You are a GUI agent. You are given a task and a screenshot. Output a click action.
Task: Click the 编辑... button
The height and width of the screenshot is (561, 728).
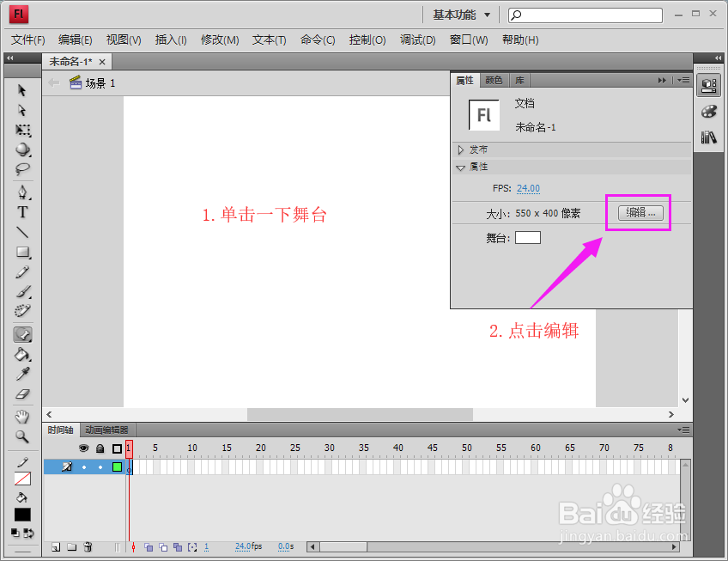(x=640, y=213)
